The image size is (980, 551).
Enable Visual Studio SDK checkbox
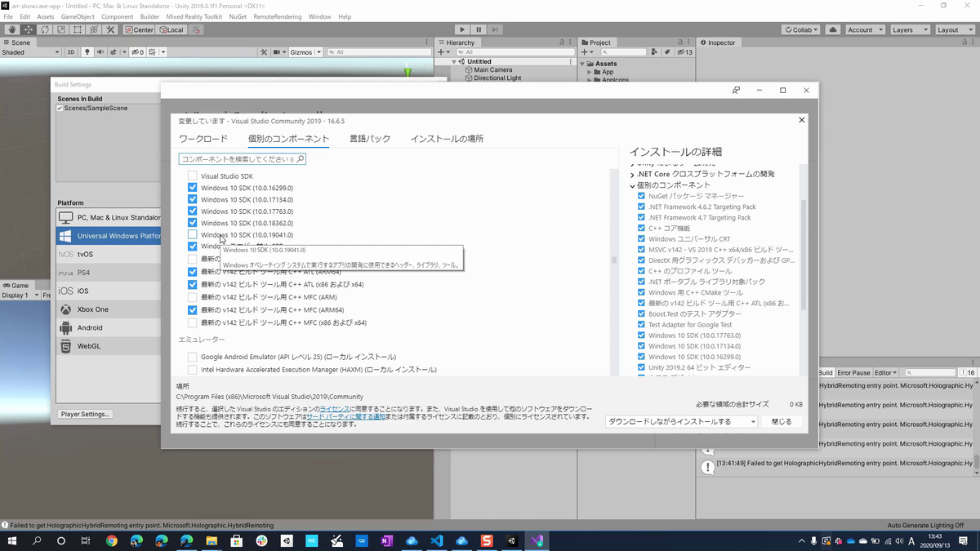(x=193, y=176)
